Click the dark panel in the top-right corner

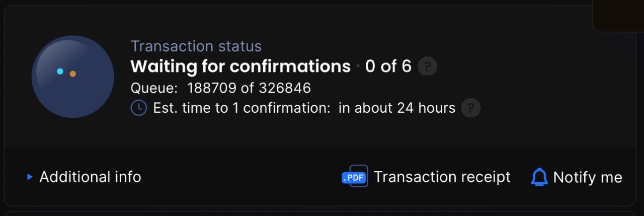click(x=618, y=16)
